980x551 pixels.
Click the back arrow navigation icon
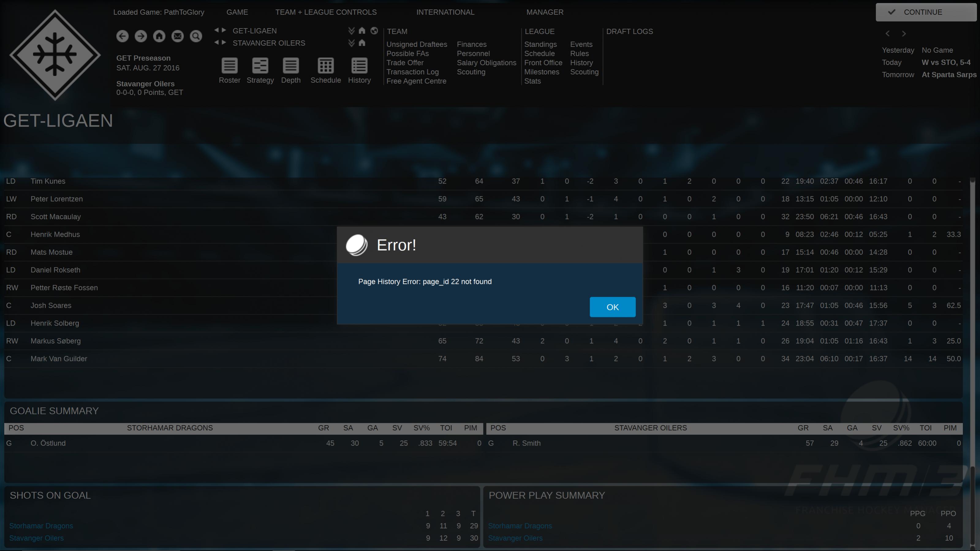pos(122,36)
